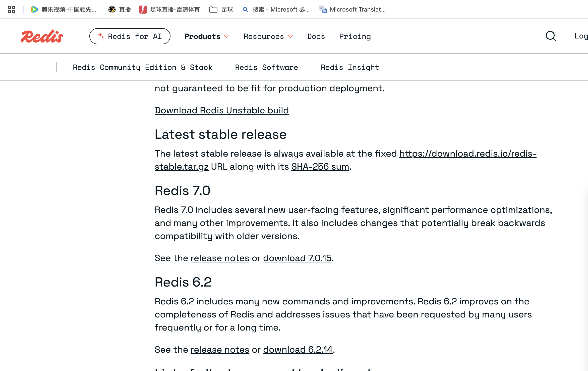
Task: Open the Tencent Video bookmark
Action: click(64, 10)
